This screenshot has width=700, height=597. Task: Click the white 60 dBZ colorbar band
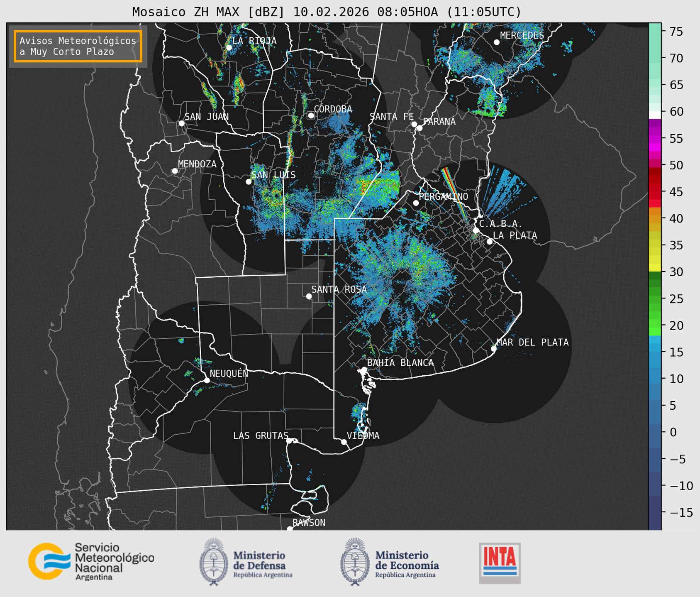(x=655, y=115)
